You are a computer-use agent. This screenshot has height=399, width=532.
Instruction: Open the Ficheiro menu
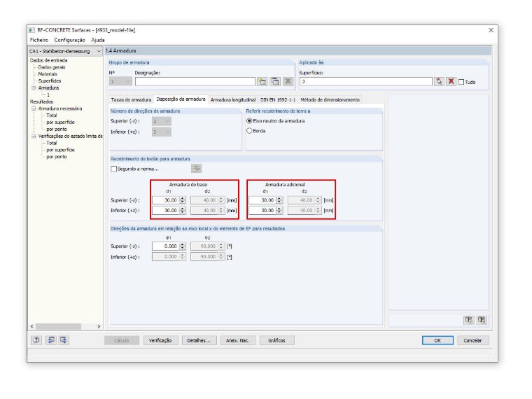tap(39, 40)
